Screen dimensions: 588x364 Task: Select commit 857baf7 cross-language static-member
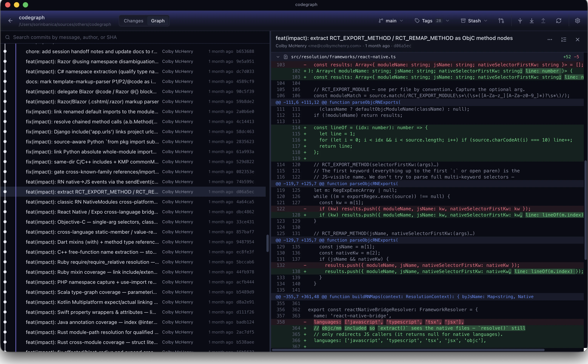[133, 232]
